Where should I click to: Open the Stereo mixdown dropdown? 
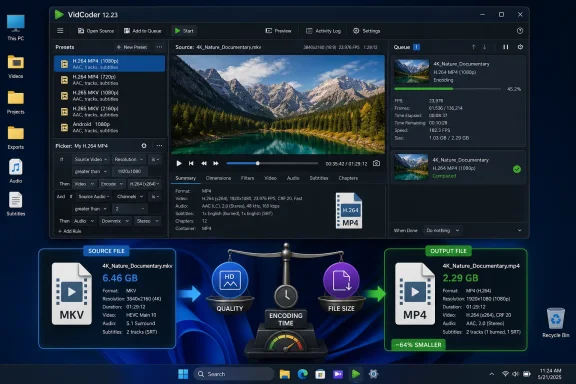147,221
